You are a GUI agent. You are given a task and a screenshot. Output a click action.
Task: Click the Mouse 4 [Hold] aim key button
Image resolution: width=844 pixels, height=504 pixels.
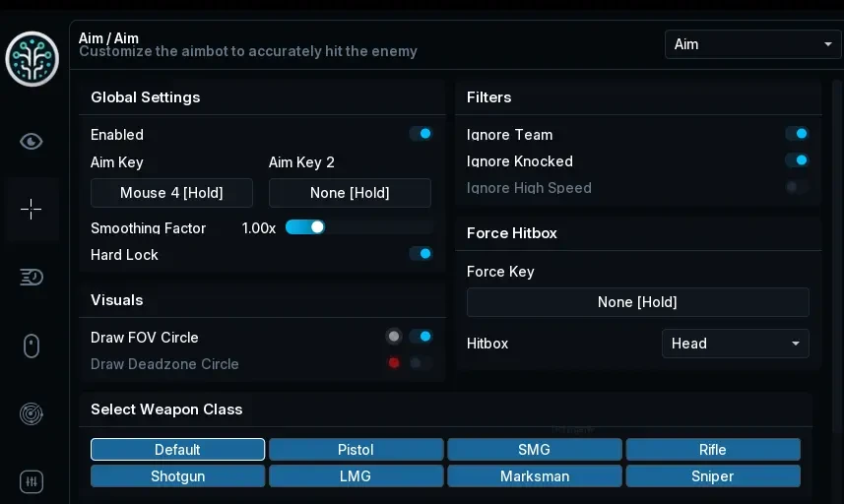coord(171,193)
